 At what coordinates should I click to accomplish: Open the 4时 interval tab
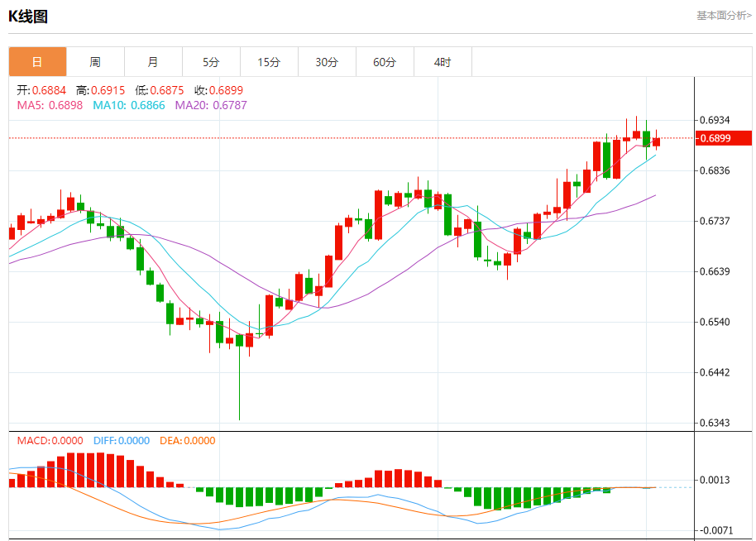(x=443, y=62)
